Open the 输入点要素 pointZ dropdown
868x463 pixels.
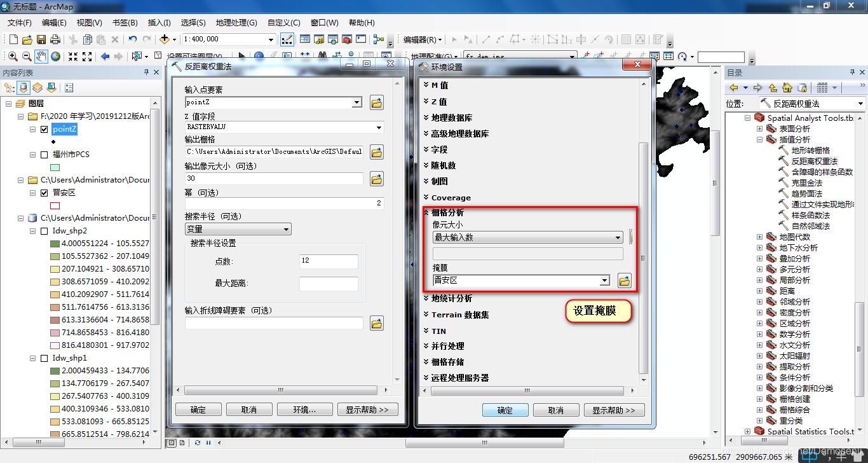point(356,102)
